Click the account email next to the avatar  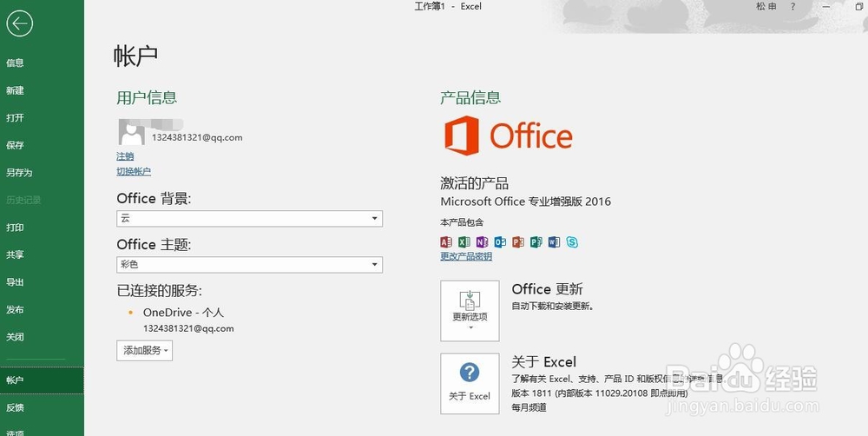(x=197, y=137)
